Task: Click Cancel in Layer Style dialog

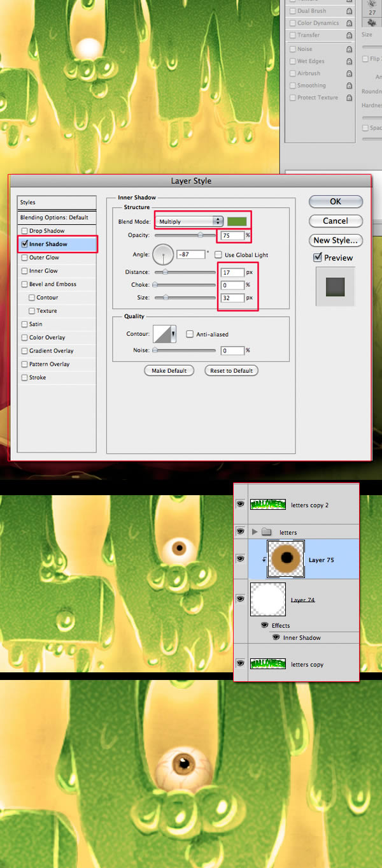Action: pos(336,221)
